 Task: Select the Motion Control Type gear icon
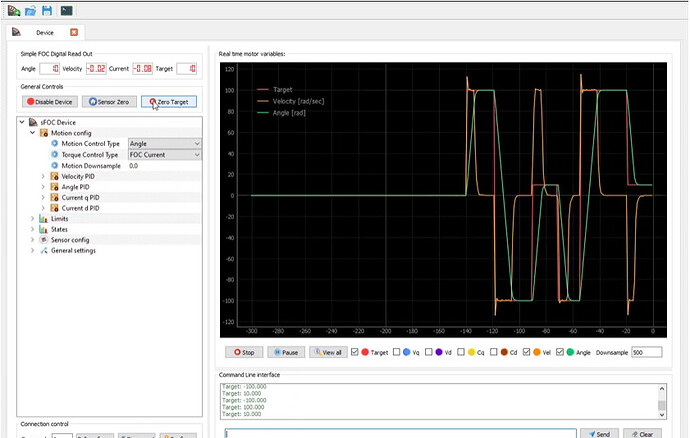coord(55,144)
